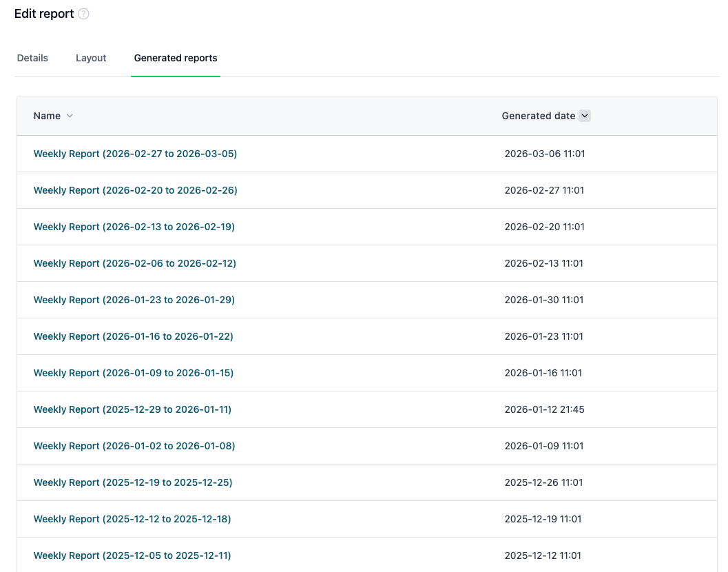728x572 pixels.
Task: Open Weekly Report (2025-12-19 to 2025-12-25)
Action: [x=134, y=482]
